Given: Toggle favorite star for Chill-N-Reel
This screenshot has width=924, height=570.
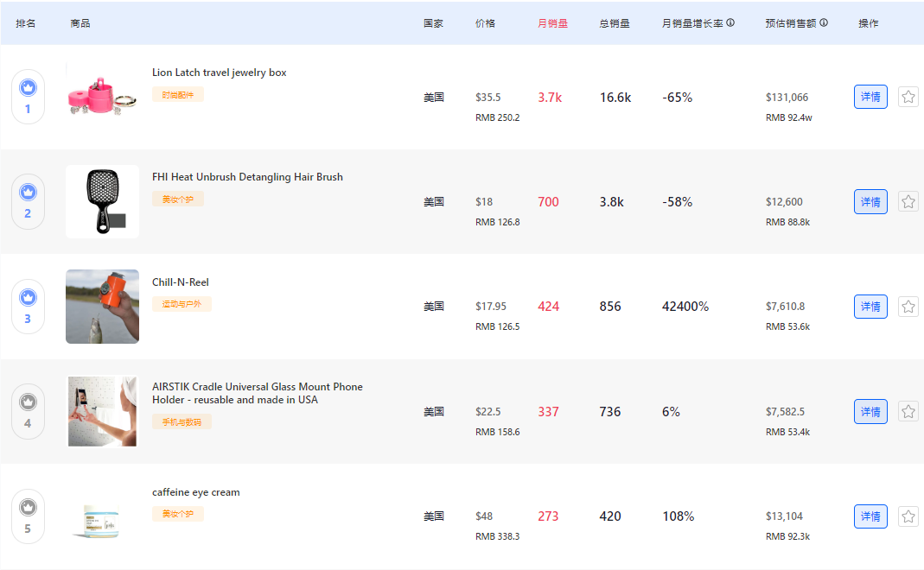Looking at the screenshot, I should coord(908,307).
